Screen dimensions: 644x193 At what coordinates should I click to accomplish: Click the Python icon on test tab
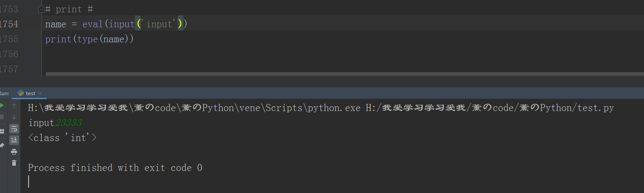[x=21, y=93]
